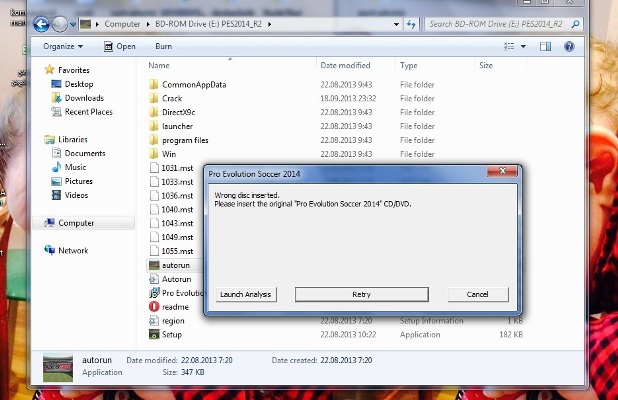The height and width of the screenshot is (400, 618).
Task: Click Open in the toolbar
Action: pyautogui.click(x=120, y=47)
